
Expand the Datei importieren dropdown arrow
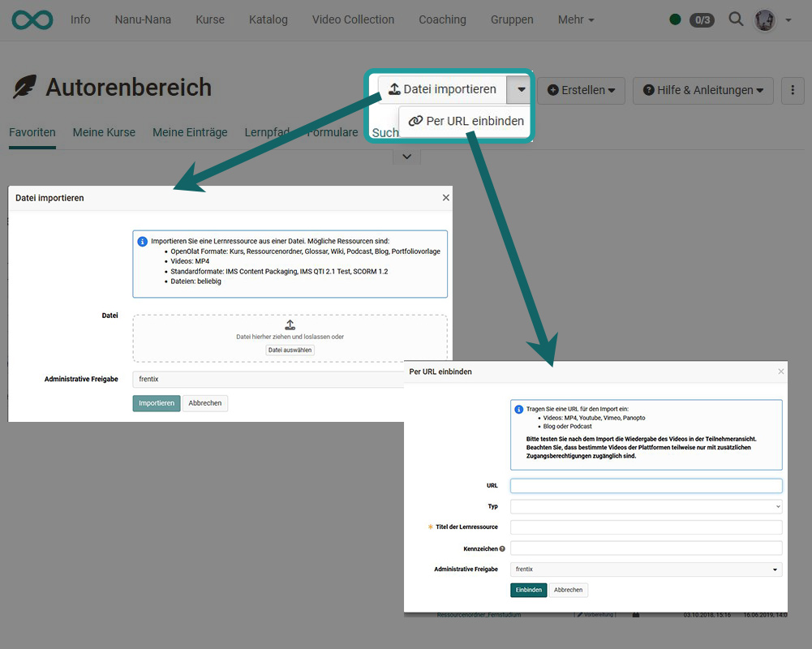(x=521, y=89)
